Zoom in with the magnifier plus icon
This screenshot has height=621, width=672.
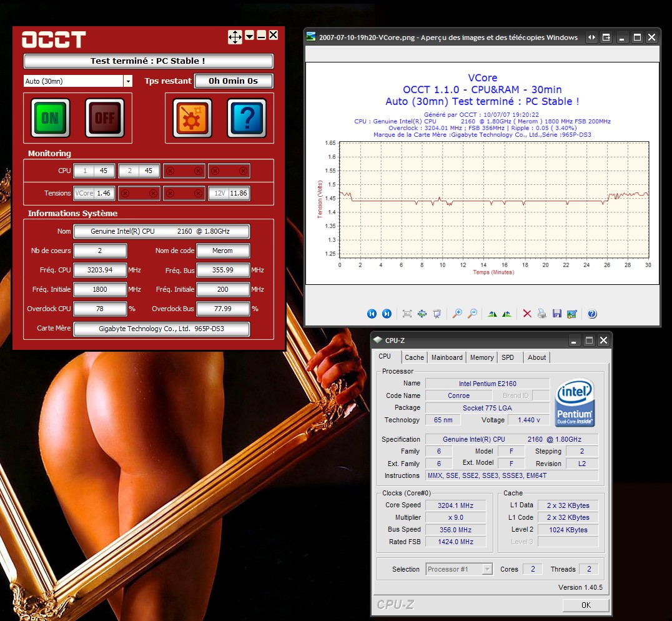[457, 314]
